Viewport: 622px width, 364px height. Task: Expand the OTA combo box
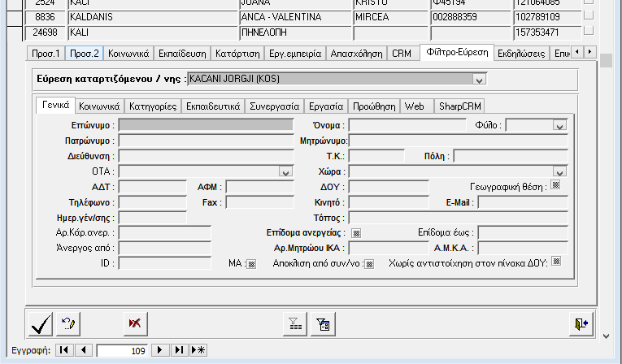[x=285, y=171]
